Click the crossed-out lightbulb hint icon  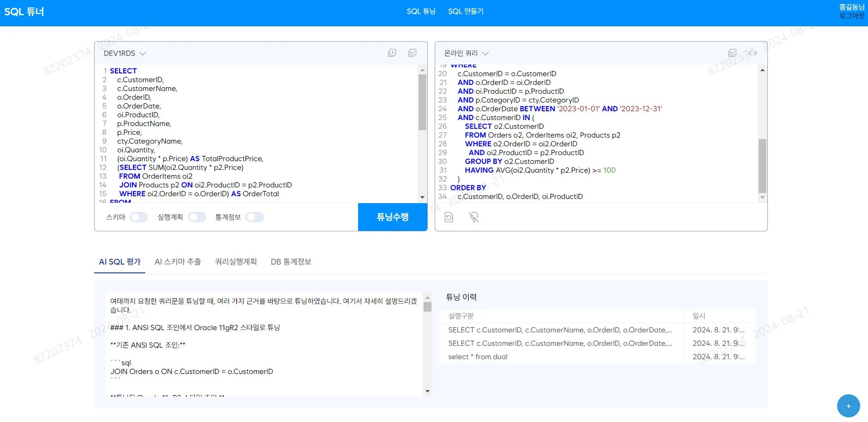point(474,217)
